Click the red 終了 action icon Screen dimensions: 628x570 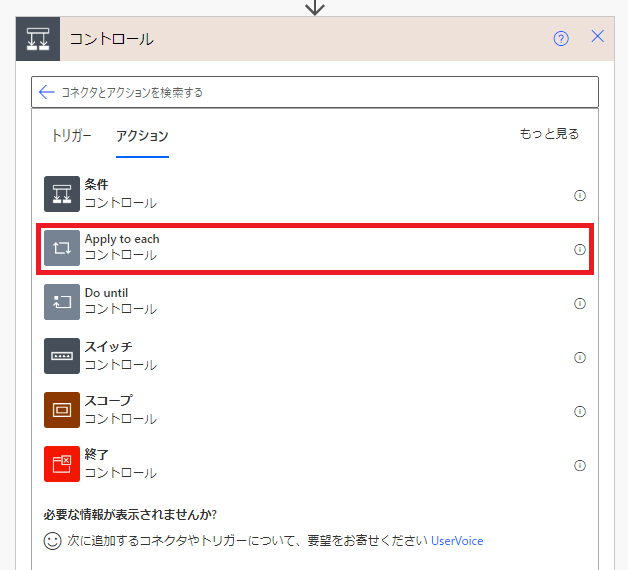coord(62,464)
